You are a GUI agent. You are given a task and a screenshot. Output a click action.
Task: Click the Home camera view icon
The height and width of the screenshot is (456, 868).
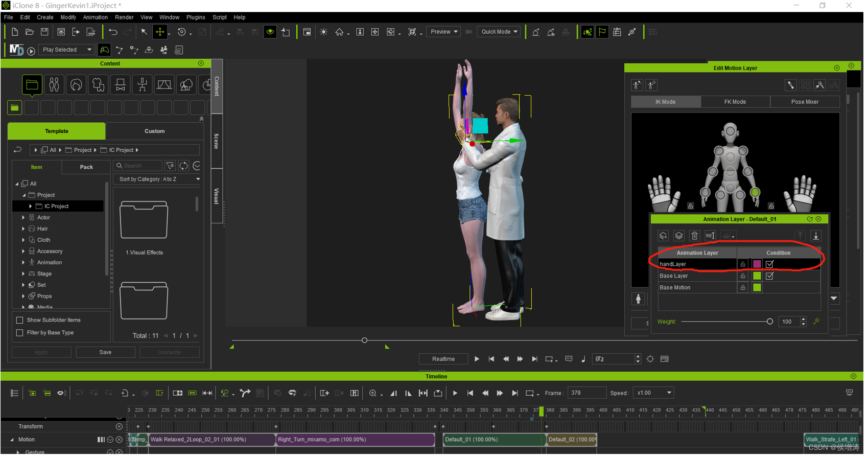339,32
